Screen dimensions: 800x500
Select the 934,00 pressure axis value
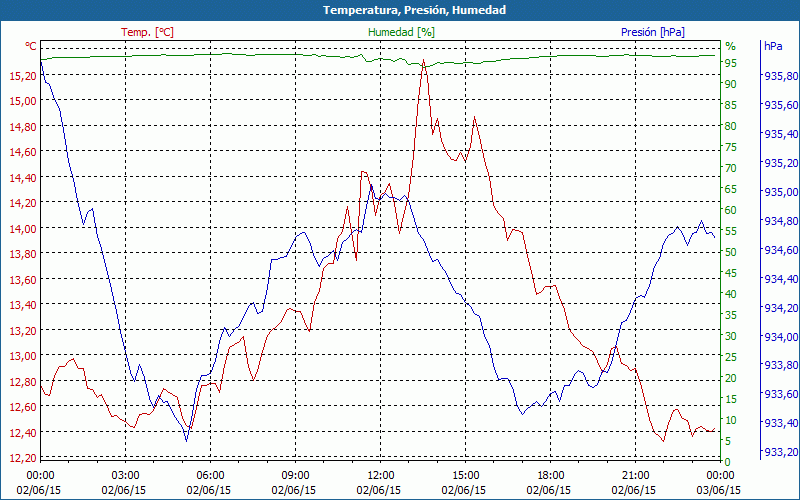click(780, 337)
